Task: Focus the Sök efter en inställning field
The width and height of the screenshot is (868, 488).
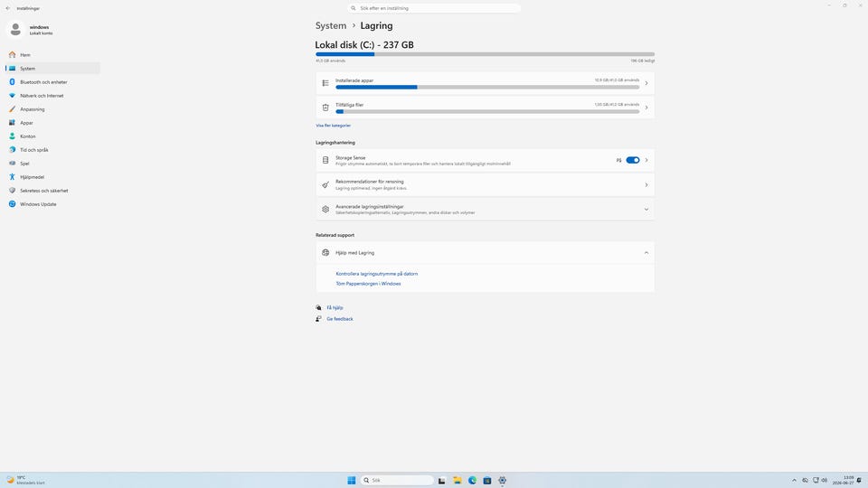Action: [434, 8]
